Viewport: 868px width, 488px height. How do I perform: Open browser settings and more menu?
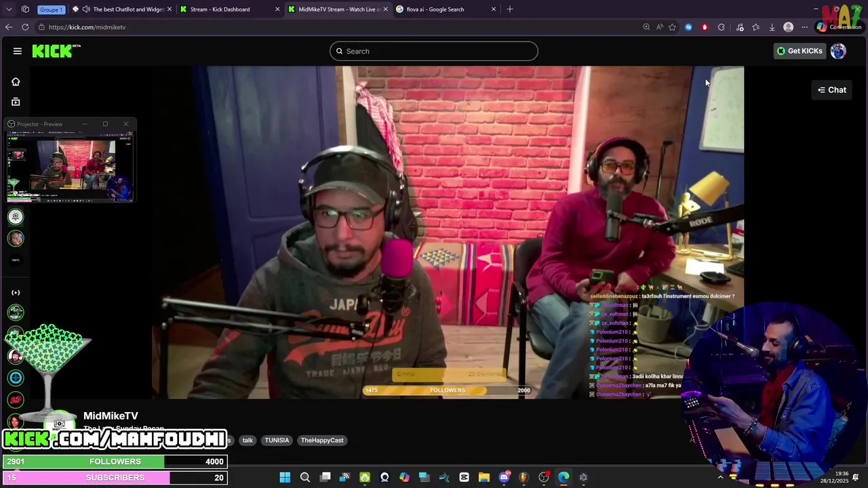(805, 27)
